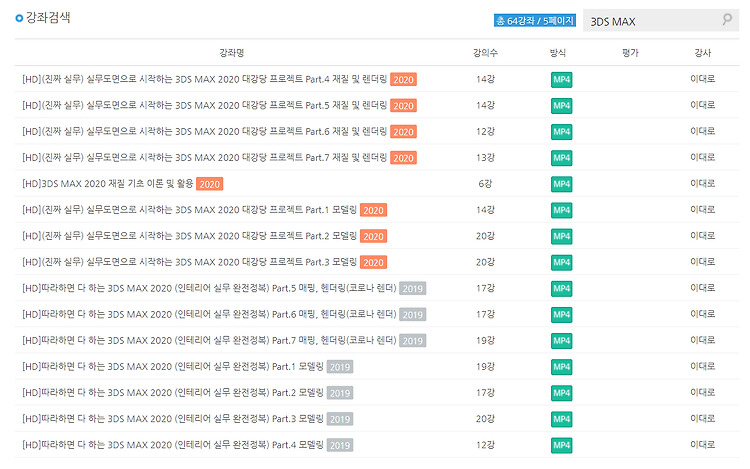Open 대강당 프로젝트 Part.2 모델링 course

click(x=189, y=236)
